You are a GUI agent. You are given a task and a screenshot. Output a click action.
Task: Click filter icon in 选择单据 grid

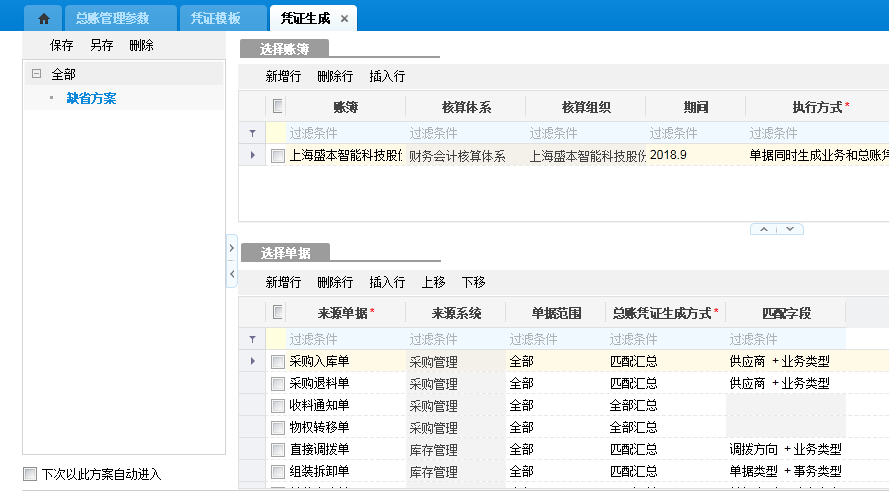coord(252,340)
